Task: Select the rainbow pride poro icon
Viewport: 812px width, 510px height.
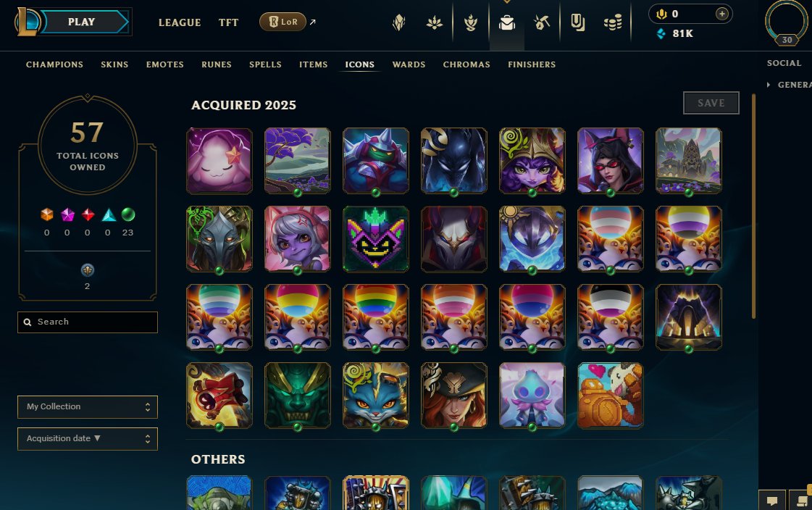Action: point(375,317)
